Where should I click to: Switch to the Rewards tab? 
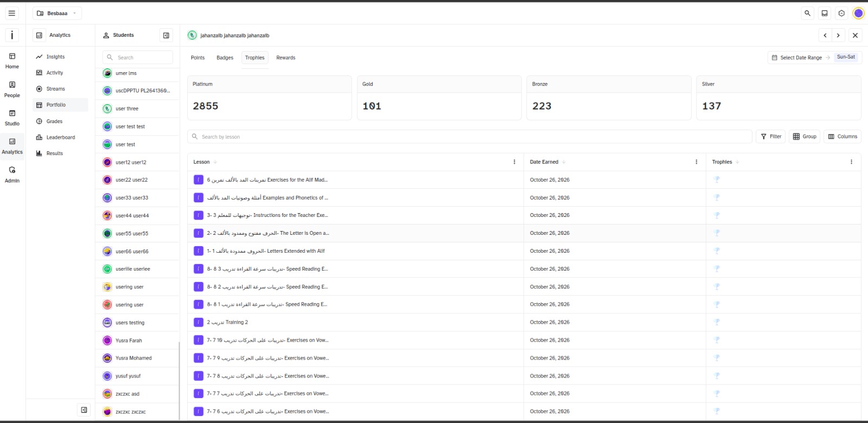(286, 57)
